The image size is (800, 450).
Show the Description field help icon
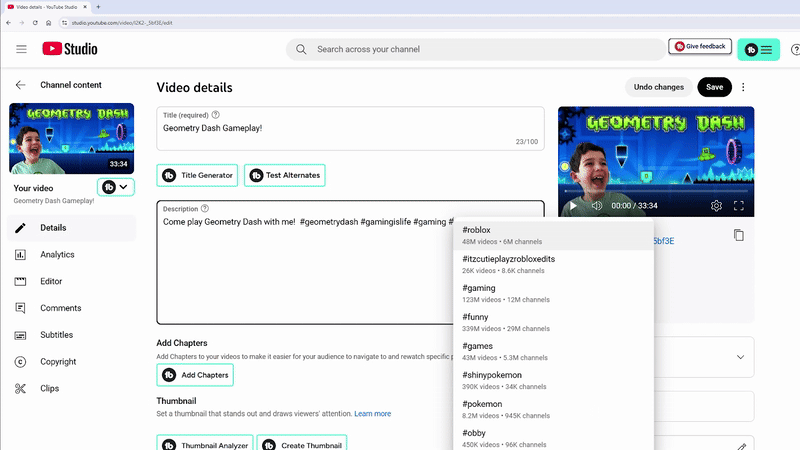[x=205, y=208]
